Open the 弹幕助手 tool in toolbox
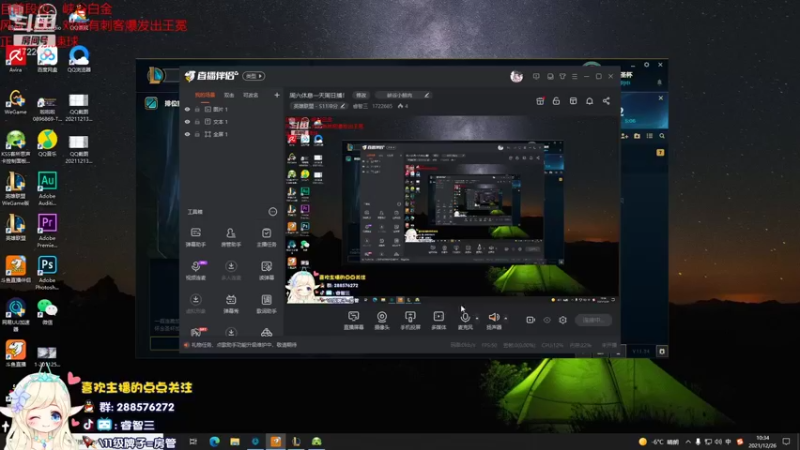 point(195,237)
